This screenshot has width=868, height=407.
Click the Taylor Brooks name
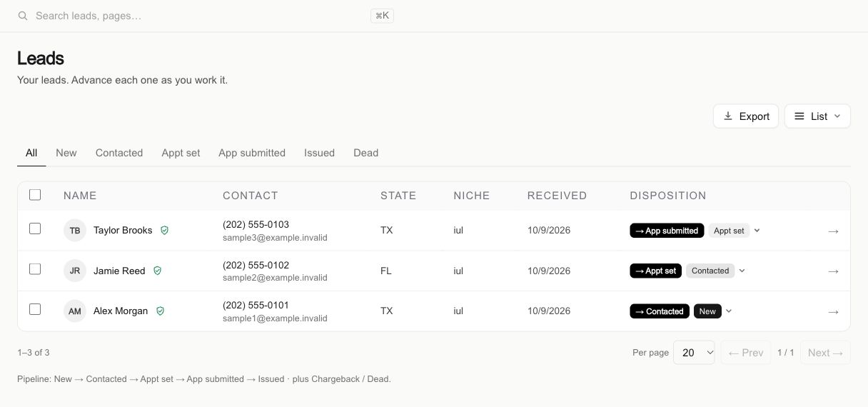[x=123, y=231]
